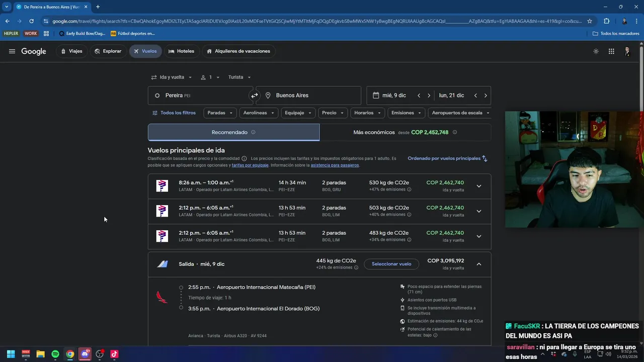The height and width of the screenshot is (362, 644).
Task: Go back in Chrome
Action: click(x=7, y=21)
